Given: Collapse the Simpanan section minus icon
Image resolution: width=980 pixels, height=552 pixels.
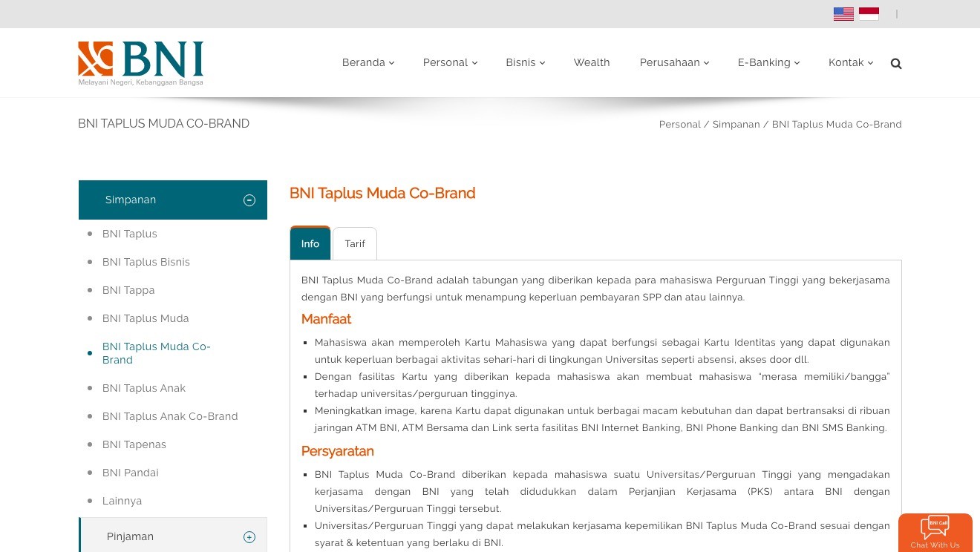Looking at the screenshot, I should click(x=249, y=200).
